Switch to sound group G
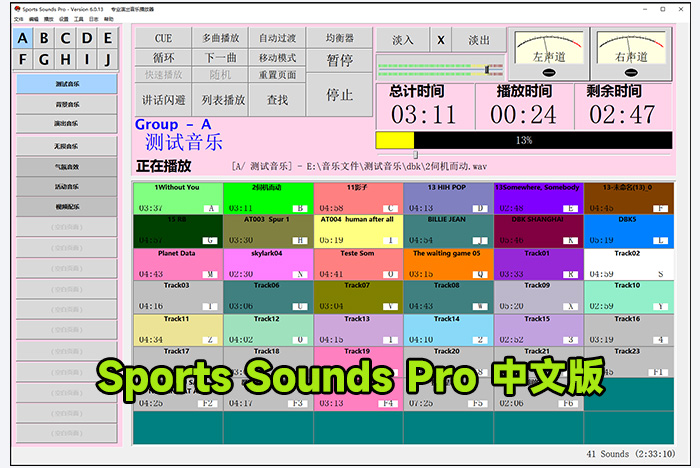The width and height of the screenshot is (700, 468). [44, 59]
